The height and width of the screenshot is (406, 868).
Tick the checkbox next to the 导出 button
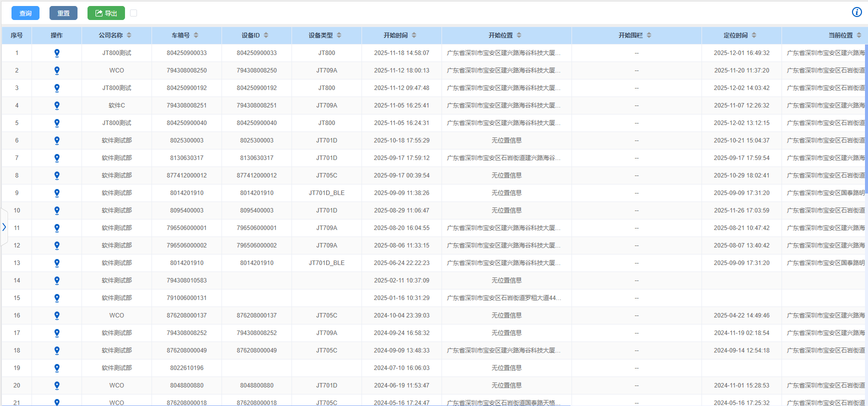[133, 13]
